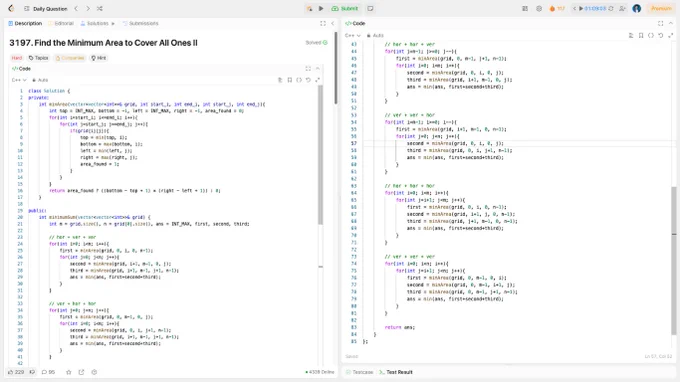The height and width of the screenshot is (382, 680).
Task: Maximize embedded left code block fullscreen icon
Action: coord(308,69)
